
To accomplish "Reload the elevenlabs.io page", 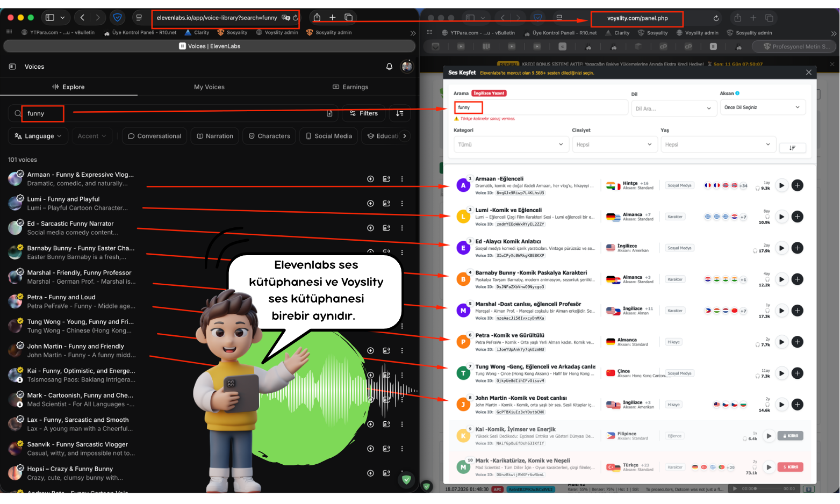I will pos(295,18).
